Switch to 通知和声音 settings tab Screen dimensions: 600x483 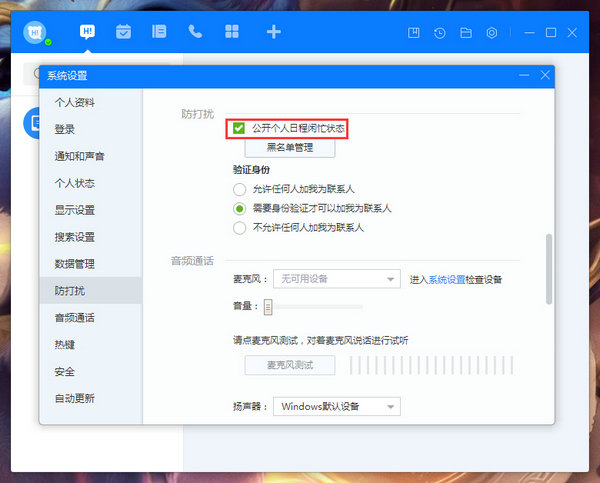80,156
